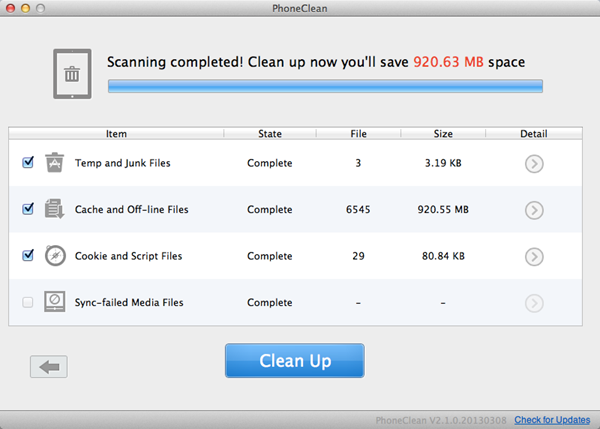Screen dimensions: 600x429
Task: Close the PhoneClean window with red button
Action: coord(11,8)
